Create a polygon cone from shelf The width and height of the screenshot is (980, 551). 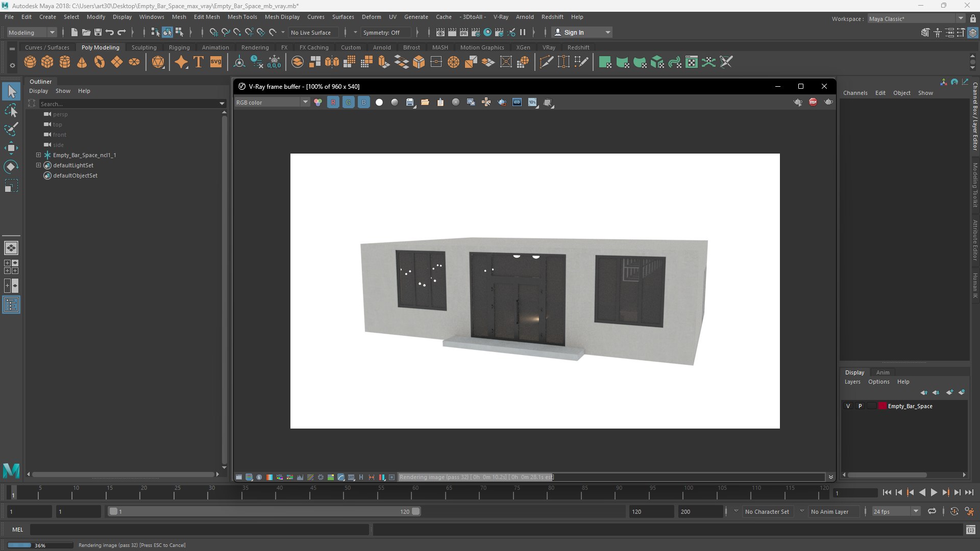(x=82, y=62)
